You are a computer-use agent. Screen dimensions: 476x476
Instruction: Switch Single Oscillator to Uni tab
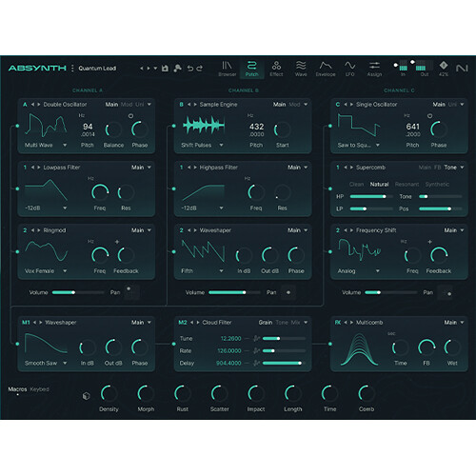coord(452,105)
